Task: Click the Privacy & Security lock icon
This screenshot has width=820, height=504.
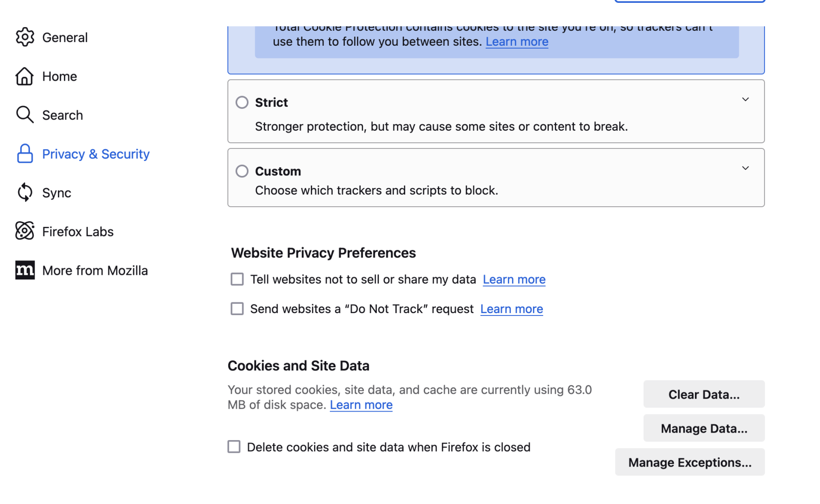Action: pos(25,154)
